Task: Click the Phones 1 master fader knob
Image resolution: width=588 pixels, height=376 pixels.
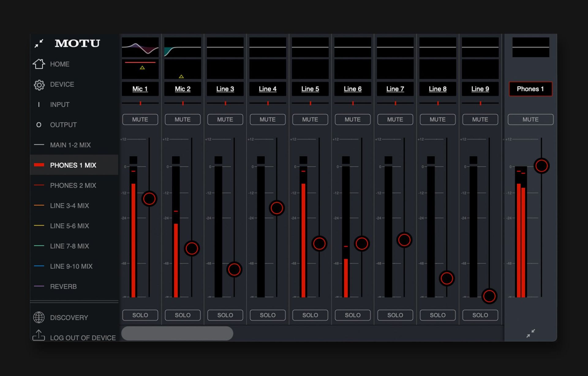Action: (541, 166)
